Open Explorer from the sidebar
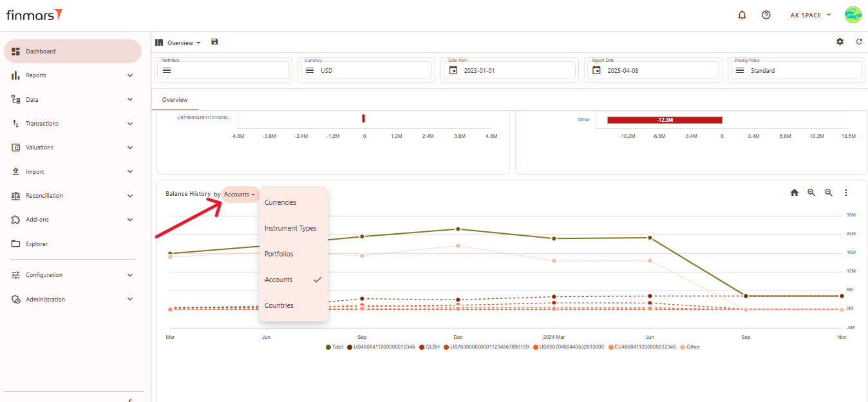This screenshot has height=402, width=868. (37, 244)
